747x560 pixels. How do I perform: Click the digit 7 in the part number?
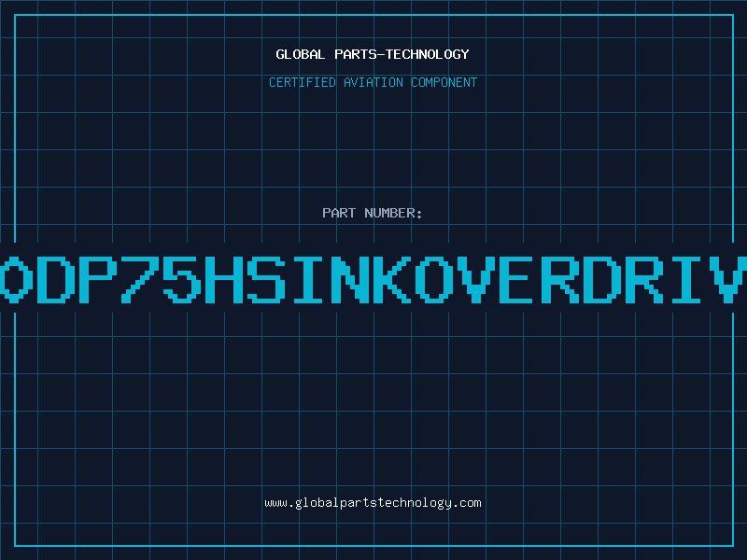[x=140, y=279]
